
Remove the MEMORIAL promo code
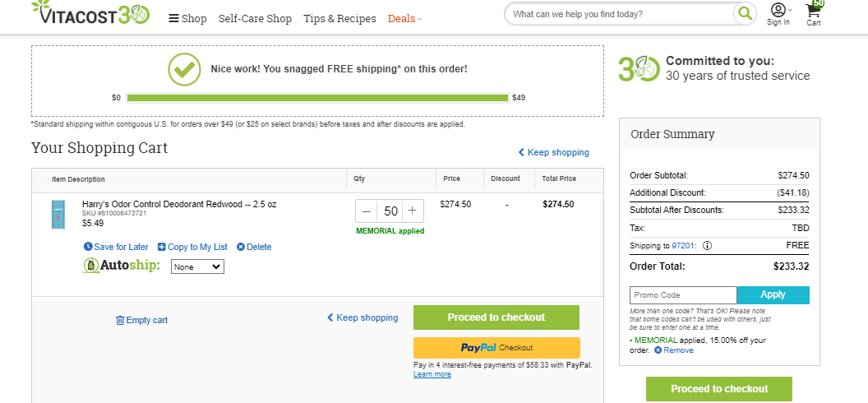[674, 350]
